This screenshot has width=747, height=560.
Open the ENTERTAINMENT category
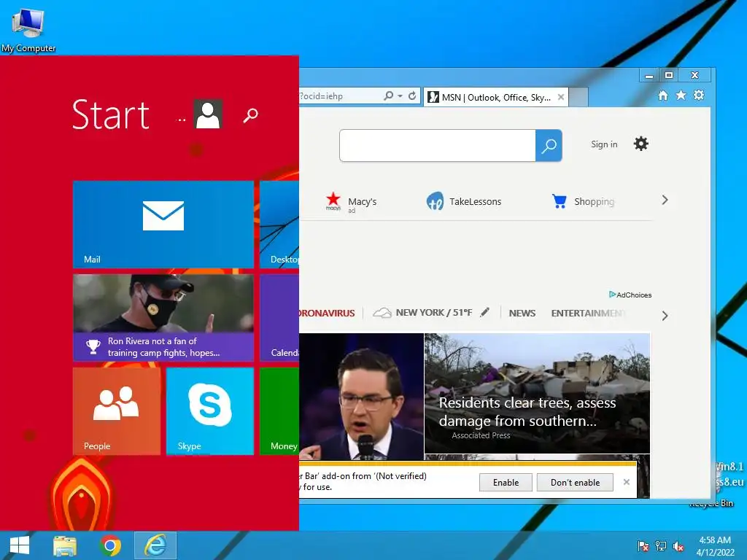[x=588, y=314]
